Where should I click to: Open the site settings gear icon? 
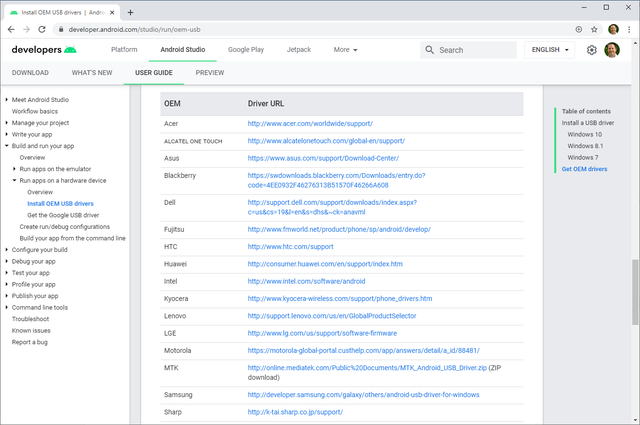pos(592,49)
